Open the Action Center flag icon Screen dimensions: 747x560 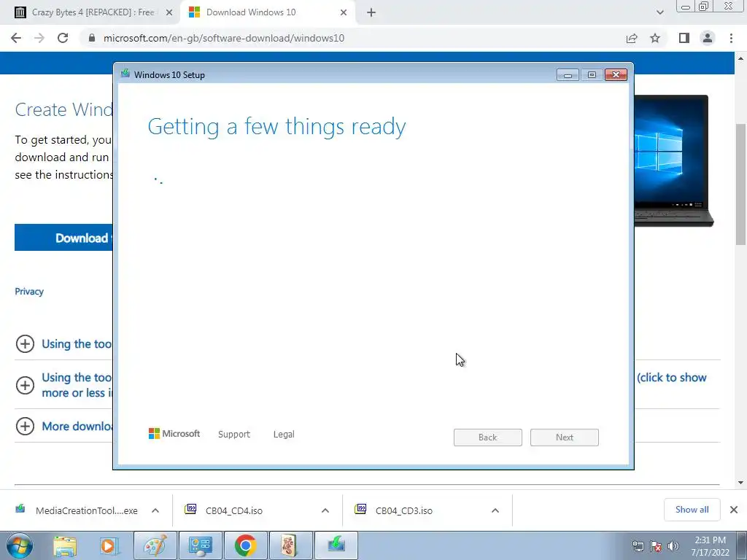(x=656, y=546)
